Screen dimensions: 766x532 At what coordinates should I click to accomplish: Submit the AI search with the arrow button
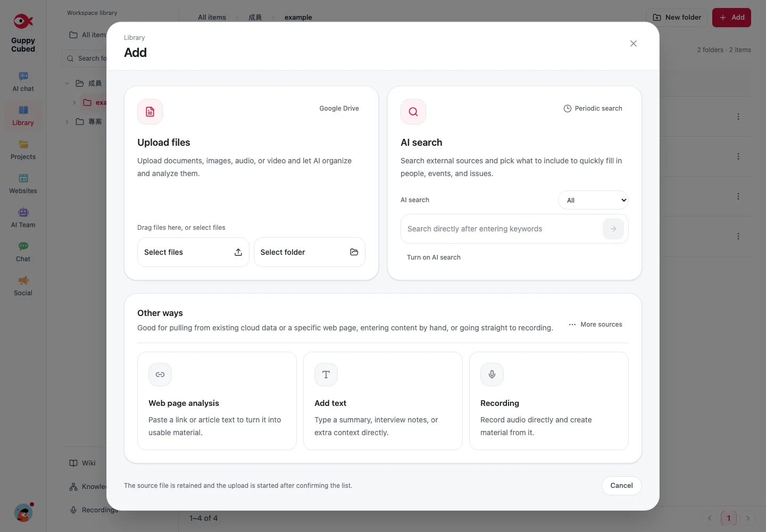coord(613,229)
